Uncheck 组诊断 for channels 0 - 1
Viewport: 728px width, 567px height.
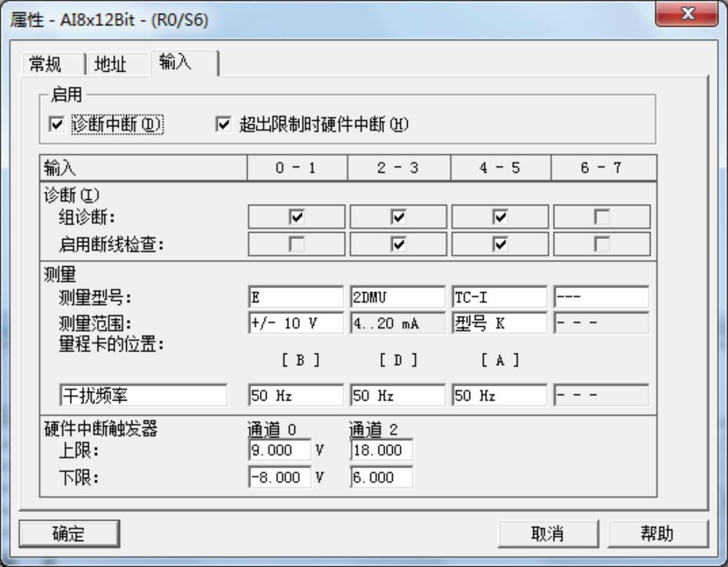tap(296, 217)
